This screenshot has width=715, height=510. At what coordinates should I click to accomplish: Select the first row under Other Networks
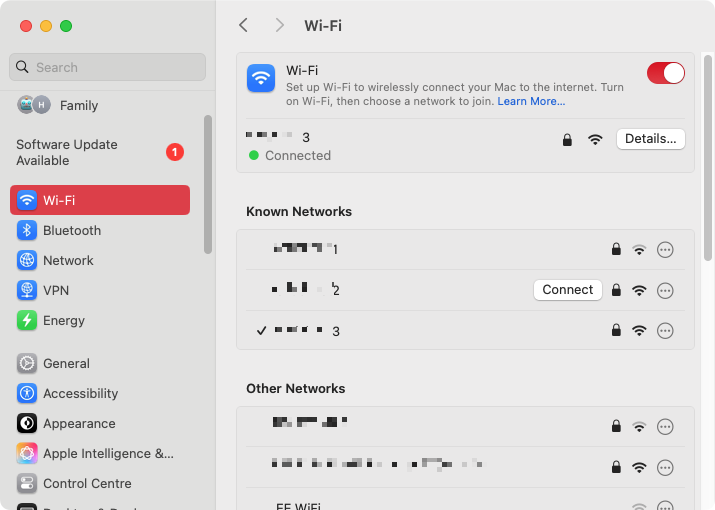[x=465, y=427]
